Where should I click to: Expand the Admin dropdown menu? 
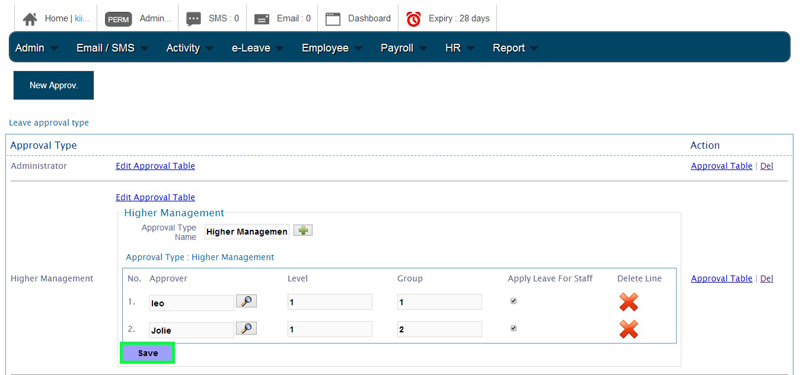[36, 48]
